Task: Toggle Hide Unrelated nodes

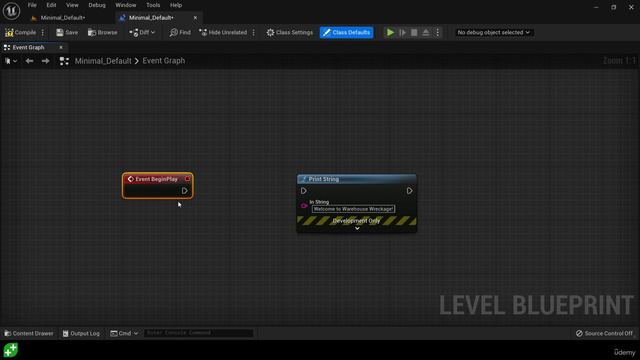Action: point(223,32)
